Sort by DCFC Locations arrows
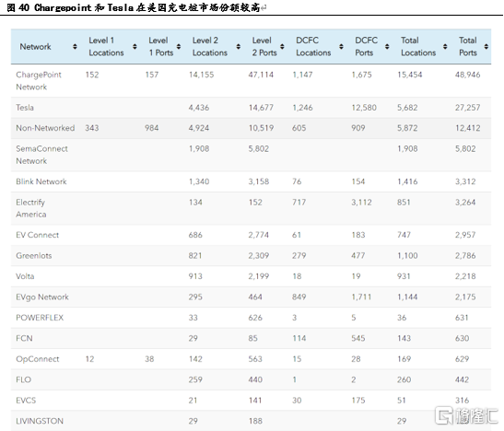Viewport: 504px width, 431px height. click(x=341, y=47)
